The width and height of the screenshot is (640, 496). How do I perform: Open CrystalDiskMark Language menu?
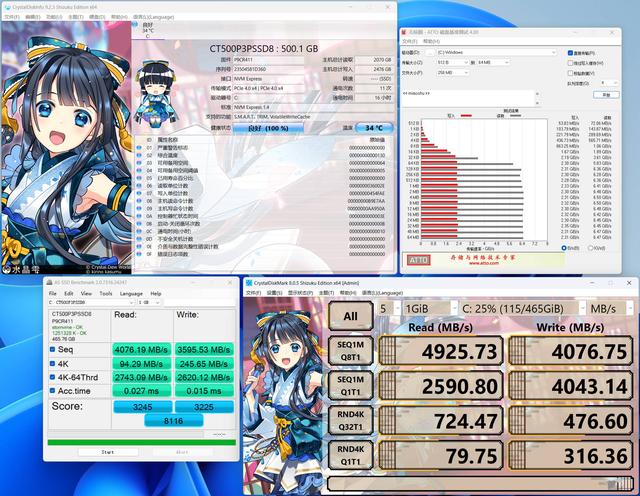tap(382, 293)
